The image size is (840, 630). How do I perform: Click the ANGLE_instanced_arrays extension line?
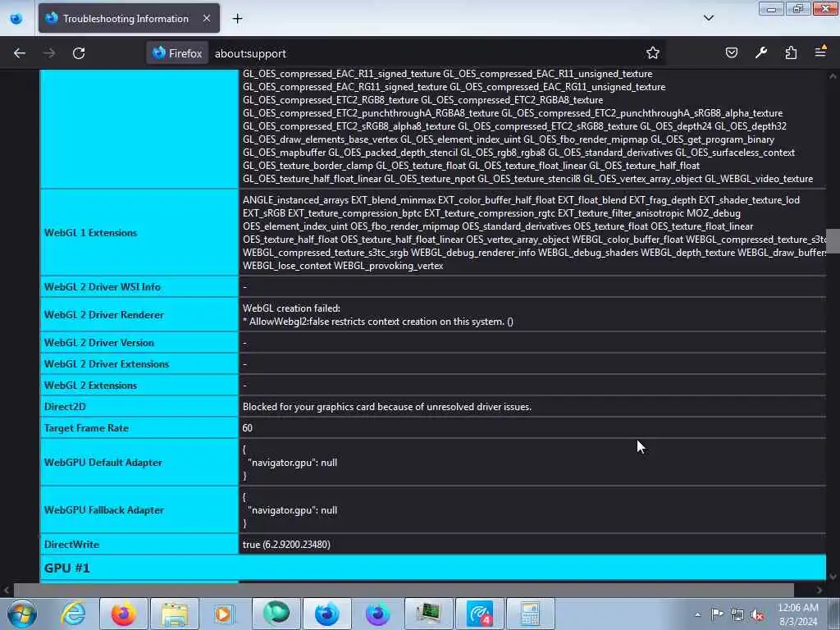[521, 200]
